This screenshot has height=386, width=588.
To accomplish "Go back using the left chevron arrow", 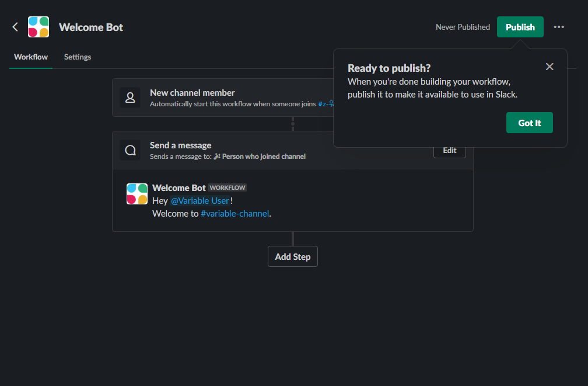I will tap(15, 27).
